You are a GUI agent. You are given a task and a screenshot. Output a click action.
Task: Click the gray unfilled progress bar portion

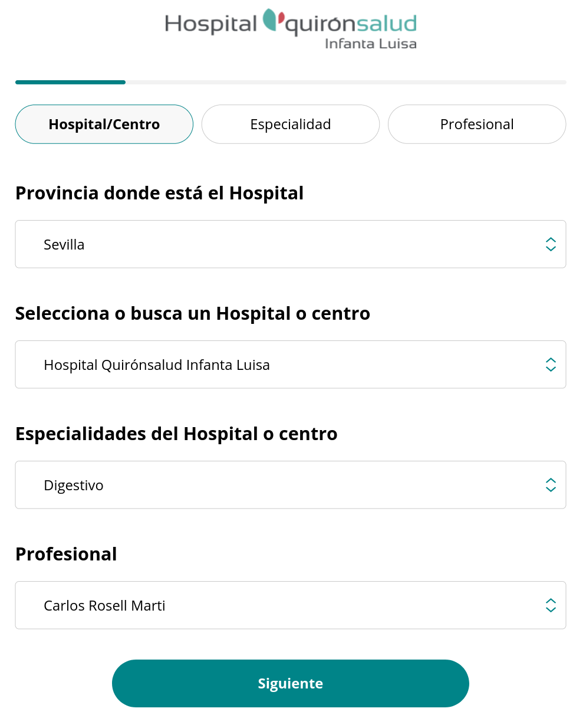pos(345,82)
